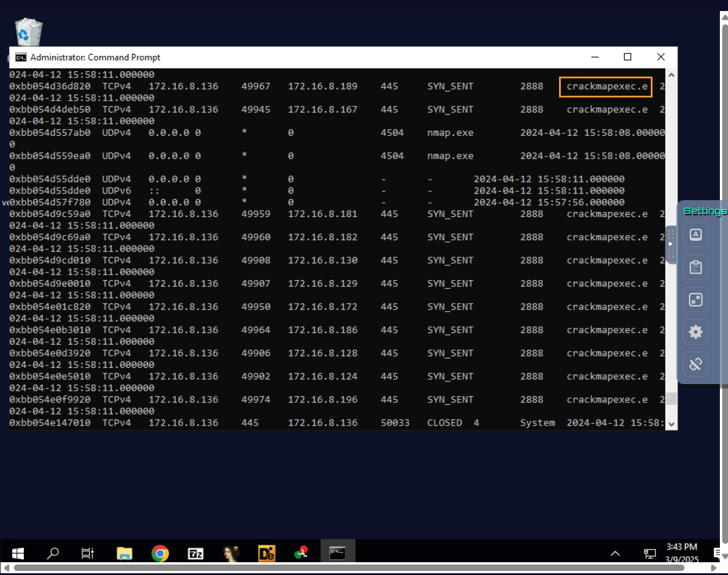Launch 7-Zip from taskbar
Viewport: 728px width, 575px height.
196,554
